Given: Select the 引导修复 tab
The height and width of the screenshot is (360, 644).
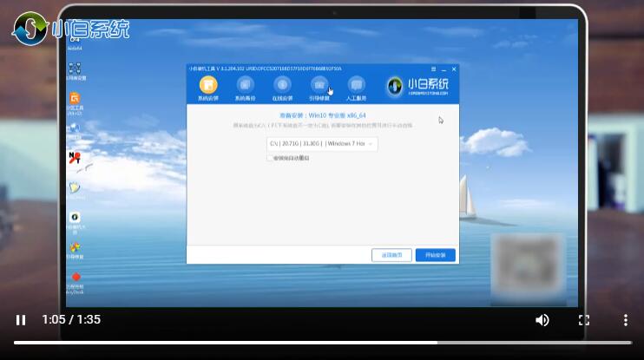Looking at the screenshot, I should pyautogui.click(x=319, y=88).
